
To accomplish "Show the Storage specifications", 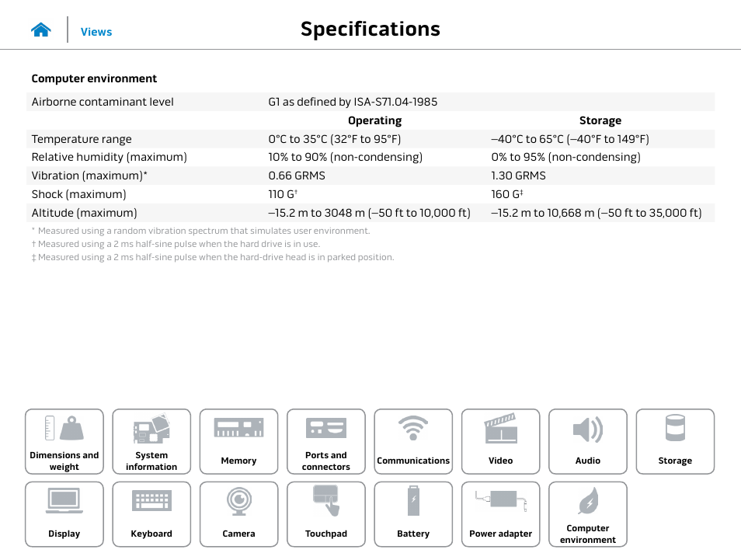I will 675,441.
